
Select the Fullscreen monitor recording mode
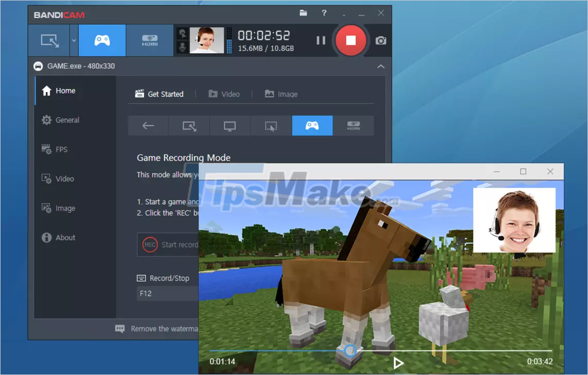(x=230, y=126)
